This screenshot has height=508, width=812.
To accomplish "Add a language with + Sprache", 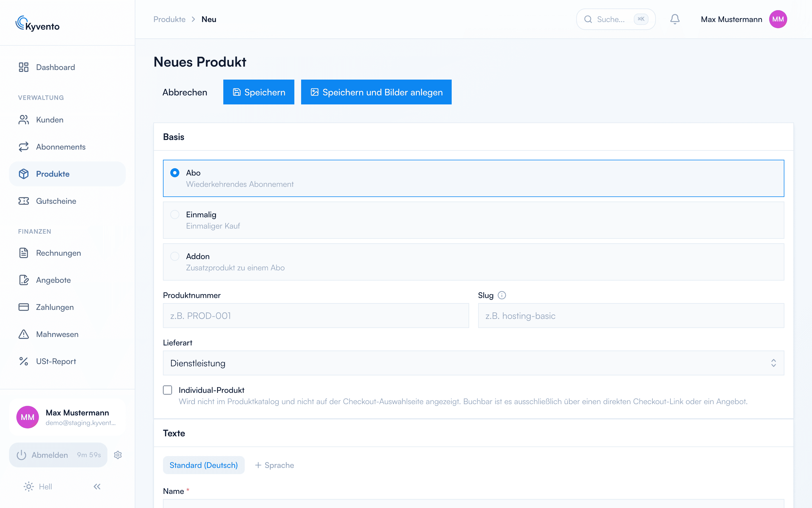I will tap(274, 465).
